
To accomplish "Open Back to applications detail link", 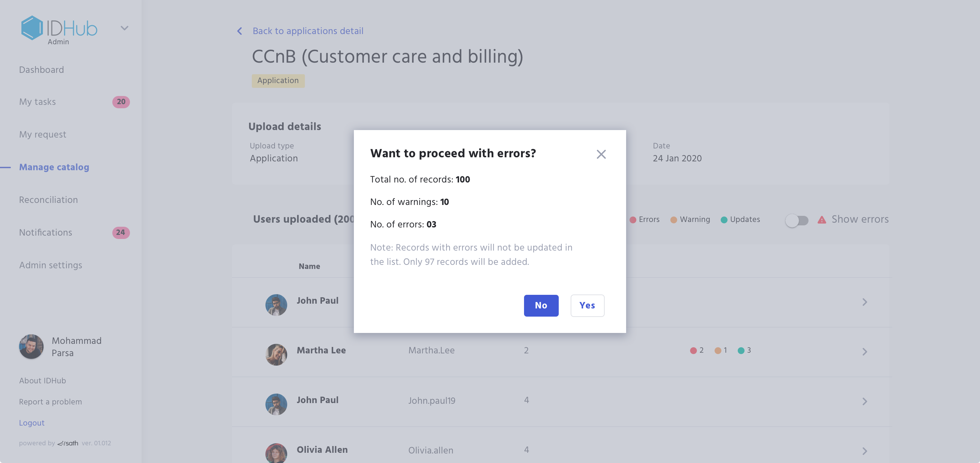I will [x=308, y=31].
